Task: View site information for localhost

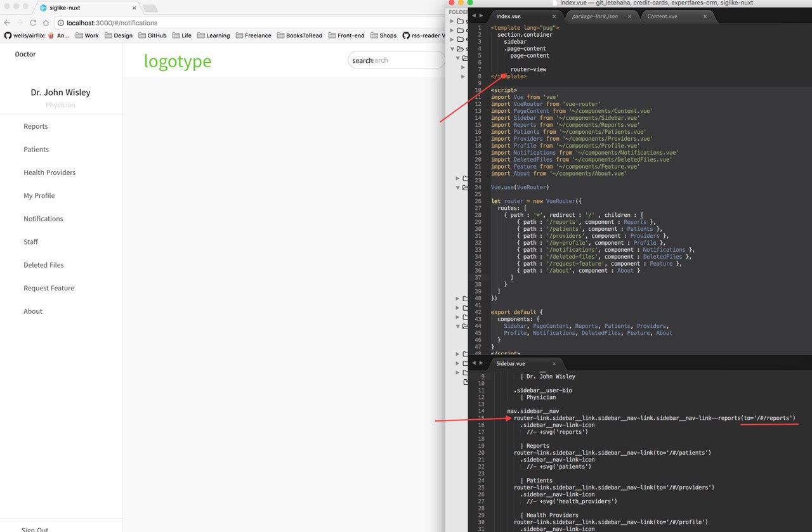Action: click(61, 23)
